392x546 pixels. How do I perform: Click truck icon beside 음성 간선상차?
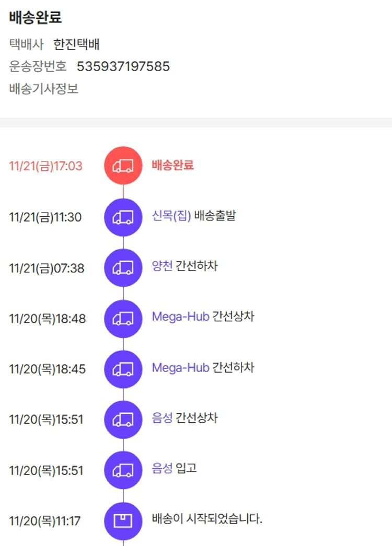[x=123, y=419]
